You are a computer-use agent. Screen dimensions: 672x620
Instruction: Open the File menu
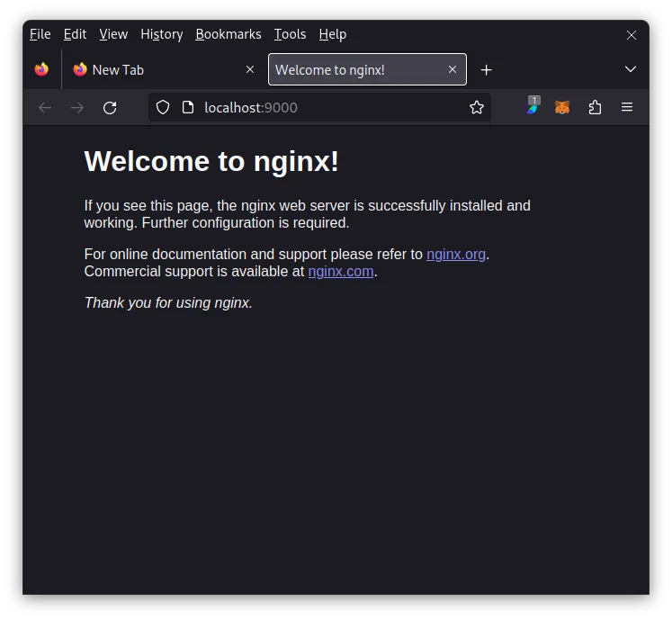[x=40, y=34]
